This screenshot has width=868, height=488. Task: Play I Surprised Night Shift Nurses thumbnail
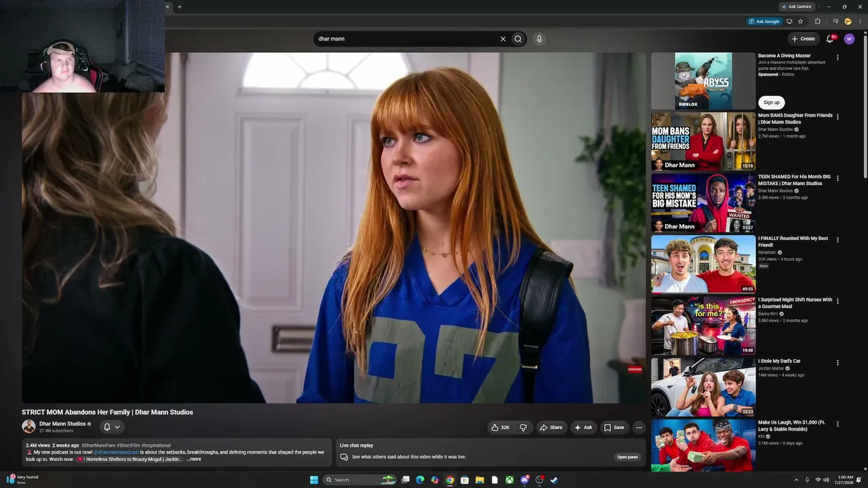tap(703, 325)
